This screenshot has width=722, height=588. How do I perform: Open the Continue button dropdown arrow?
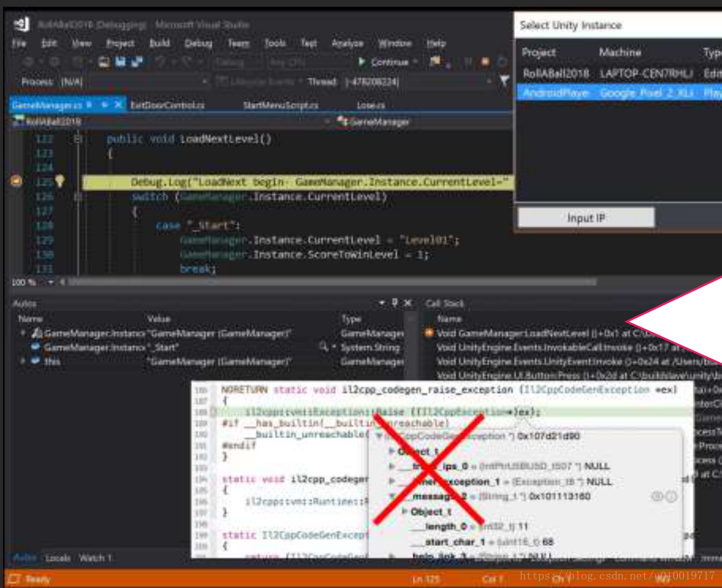tap(415, 62)
